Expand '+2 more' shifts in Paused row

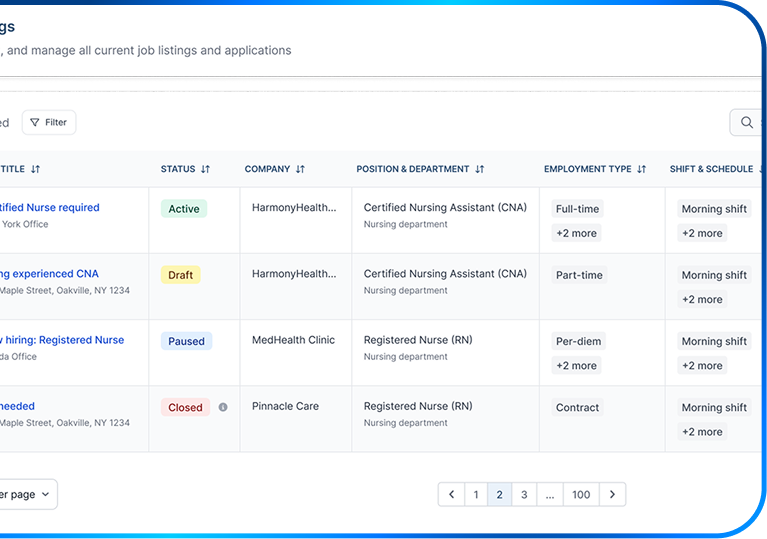[702, 366]
